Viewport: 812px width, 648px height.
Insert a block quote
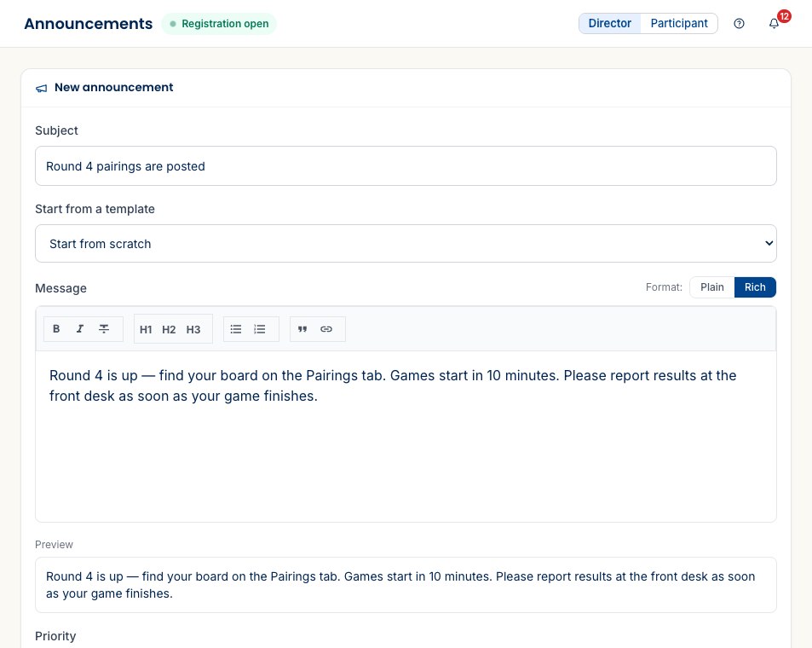click(x=302, y=329)
